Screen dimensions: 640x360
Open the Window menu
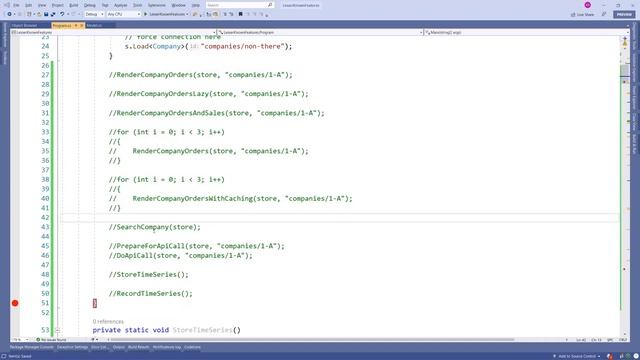pyautogui.click(x=178, y=5)
